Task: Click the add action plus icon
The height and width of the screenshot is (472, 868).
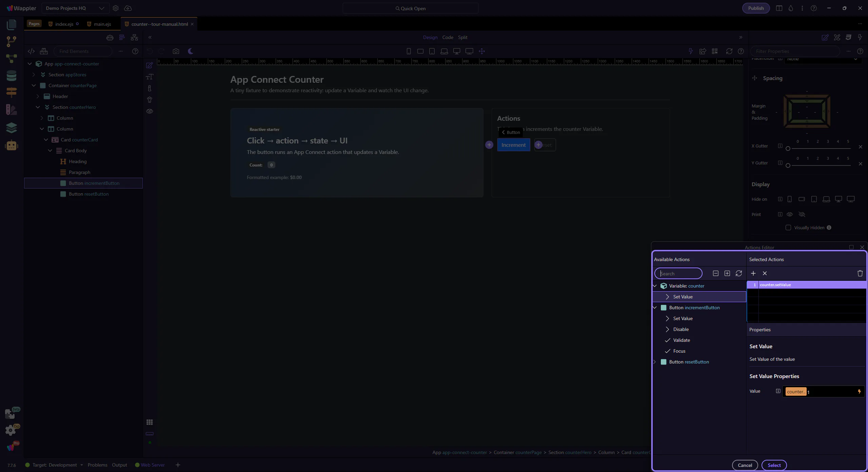Action: tap(753, 273)
